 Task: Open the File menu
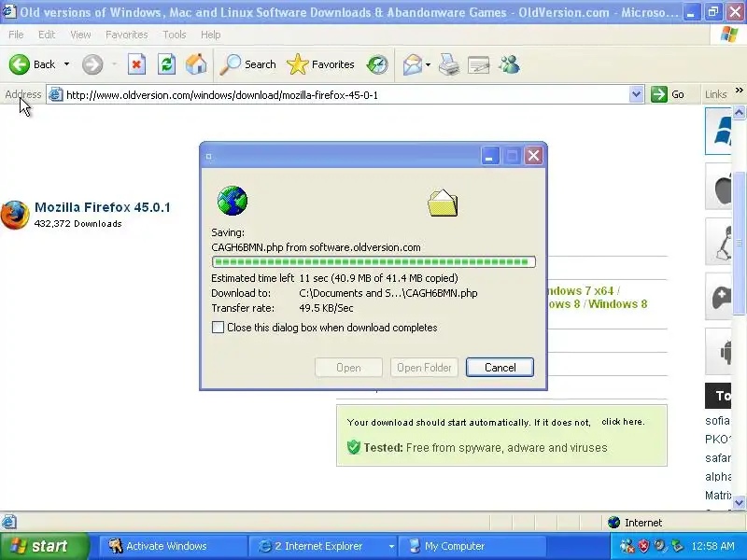point(16,35)
